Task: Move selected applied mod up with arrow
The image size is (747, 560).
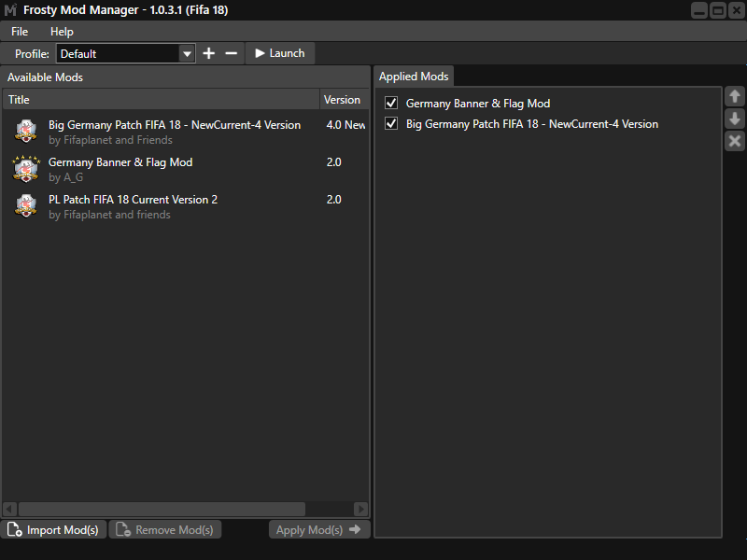Action: click(735, 97)
